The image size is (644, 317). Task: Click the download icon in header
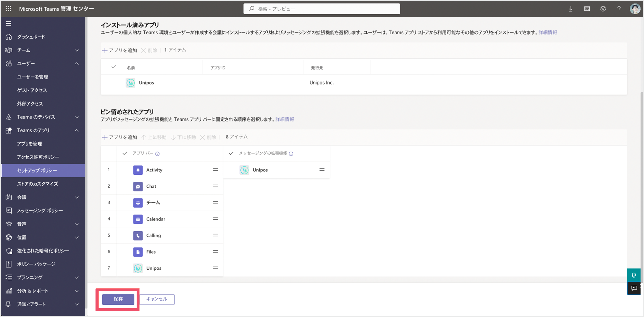click(x=571, y=9)
